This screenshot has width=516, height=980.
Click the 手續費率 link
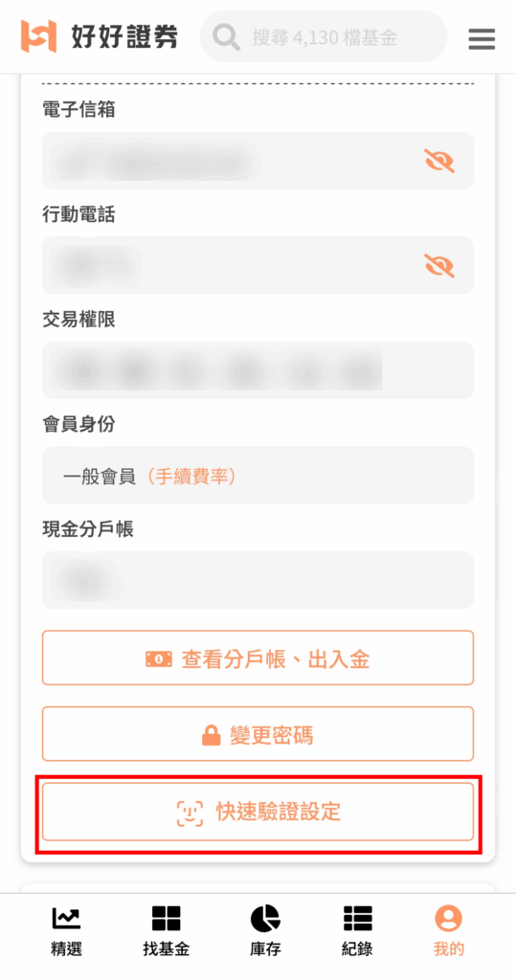point(191,477)
